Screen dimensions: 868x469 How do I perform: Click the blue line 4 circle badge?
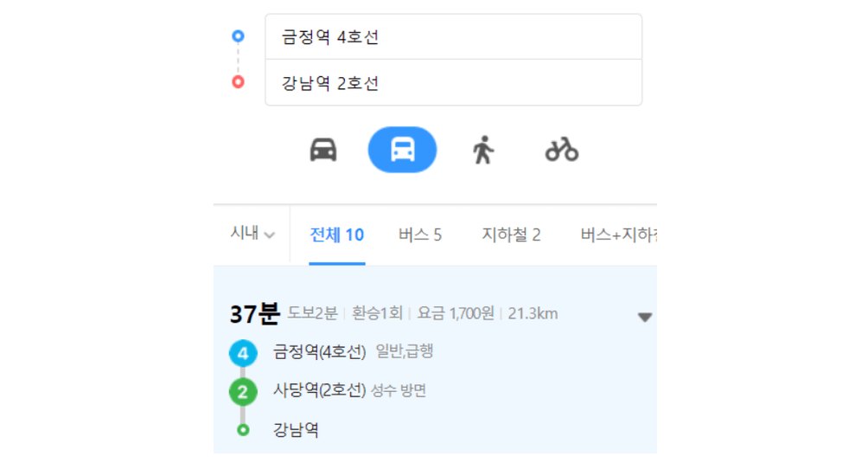243,353
